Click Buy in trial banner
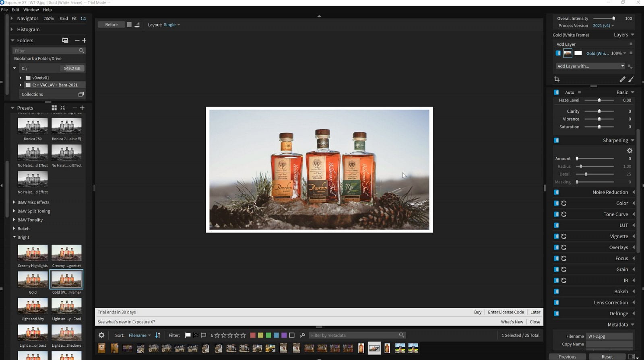Screen dimensions: 644x360 [478, 312]
